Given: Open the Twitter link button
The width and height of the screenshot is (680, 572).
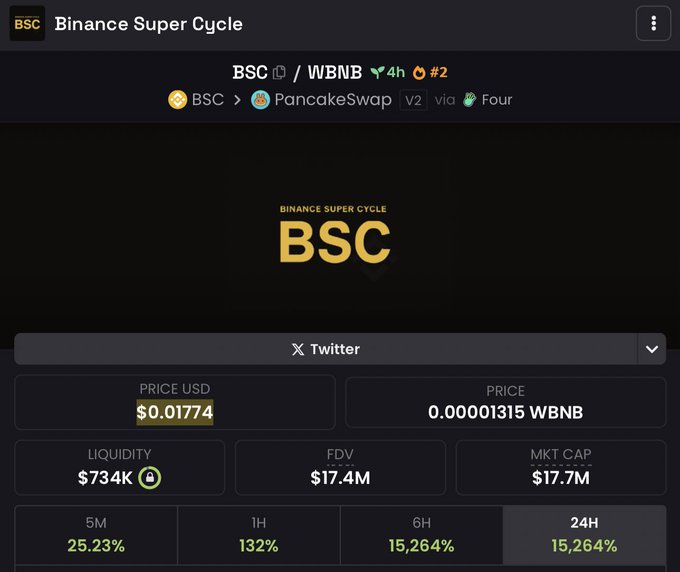Looking at the screenshot, I should click(x=325, y=349).
